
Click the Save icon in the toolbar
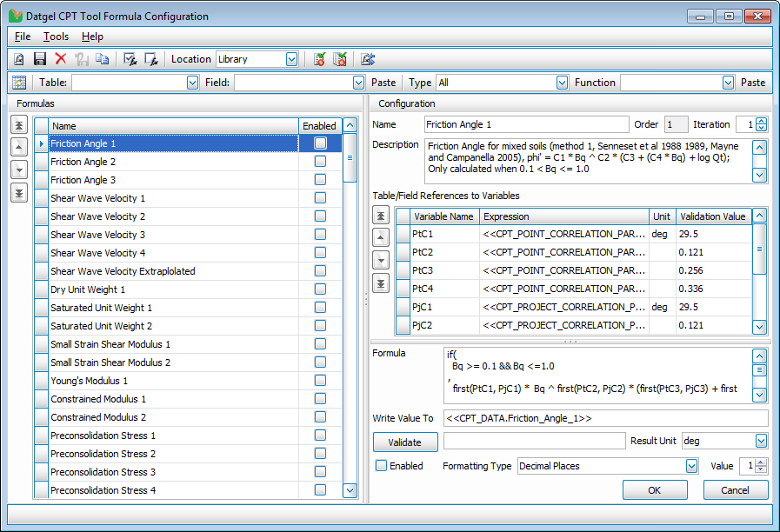click(39, 59)
